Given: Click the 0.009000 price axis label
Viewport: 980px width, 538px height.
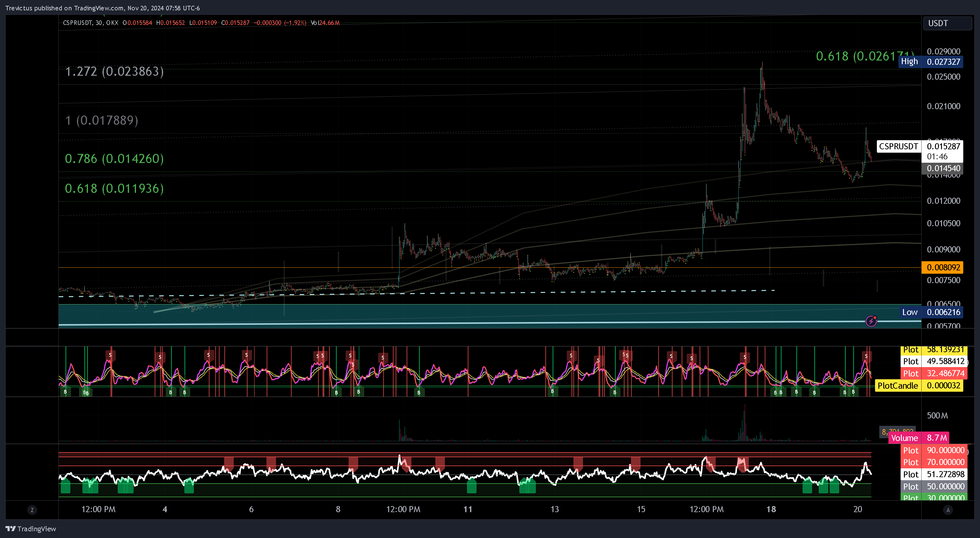Looking at the screenshot, I should (943, 249).
